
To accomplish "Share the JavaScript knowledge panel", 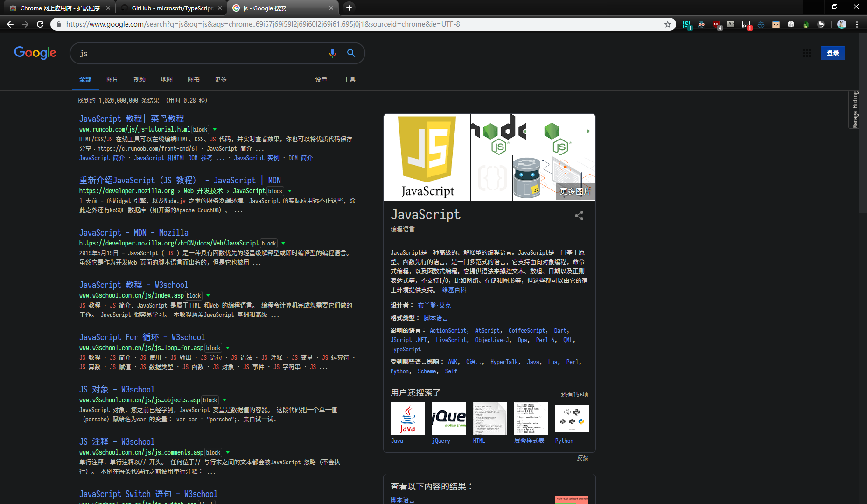I will tap(579, 216).
